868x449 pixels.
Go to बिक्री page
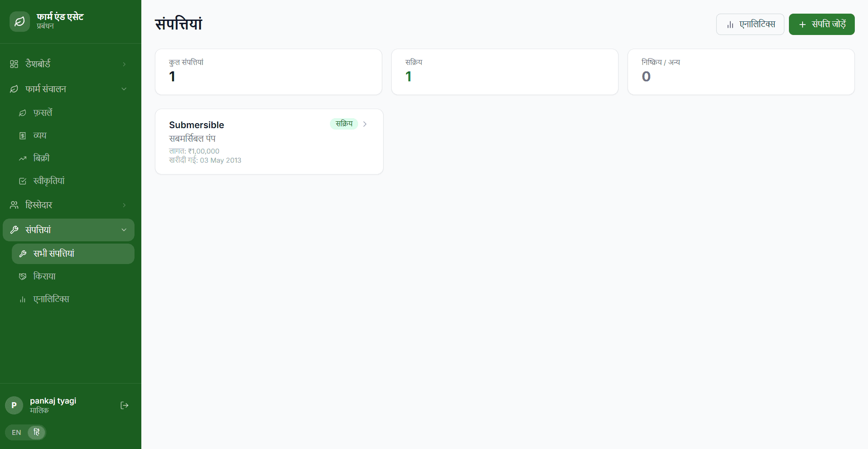[x=73, y=158]
